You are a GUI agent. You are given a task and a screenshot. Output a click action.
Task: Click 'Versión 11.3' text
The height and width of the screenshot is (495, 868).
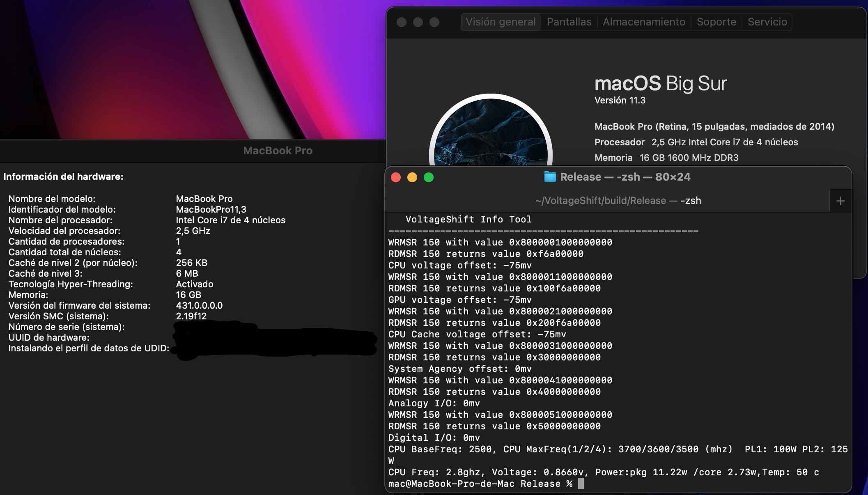(x=620, y=101)
